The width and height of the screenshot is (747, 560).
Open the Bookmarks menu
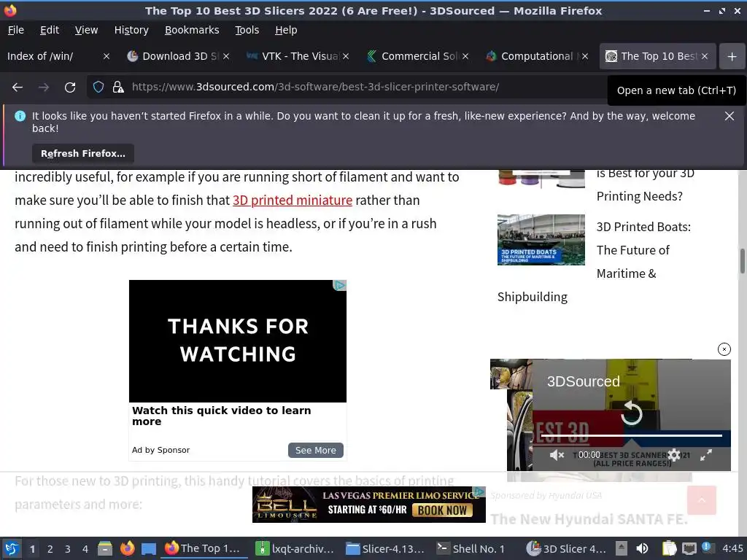click(192, 30)
